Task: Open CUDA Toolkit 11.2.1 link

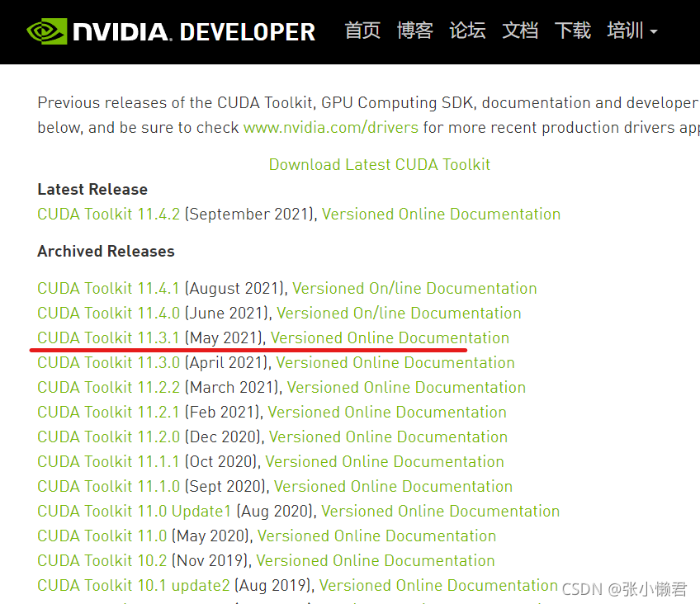Action: coord(108,413)
